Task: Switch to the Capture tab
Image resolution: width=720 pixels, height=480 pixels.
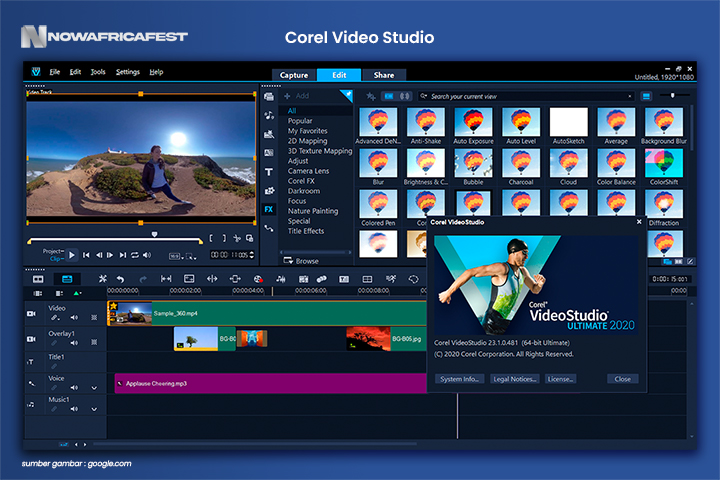Action: click(294, 75)
